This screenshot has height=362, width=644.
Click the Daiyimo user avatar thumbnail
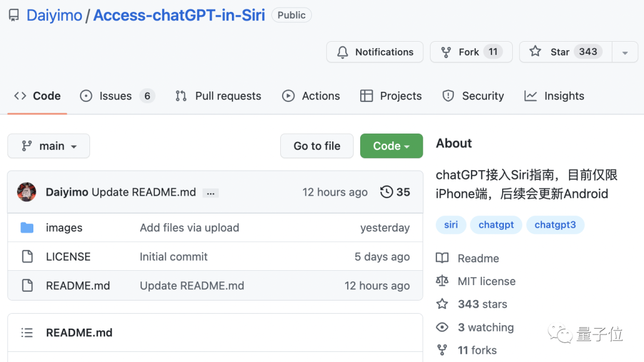click(x=27, y=192)
